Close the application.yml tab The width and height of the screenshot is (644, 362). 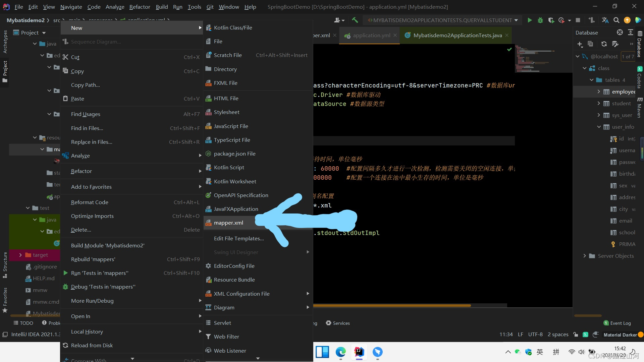[395, 35]
